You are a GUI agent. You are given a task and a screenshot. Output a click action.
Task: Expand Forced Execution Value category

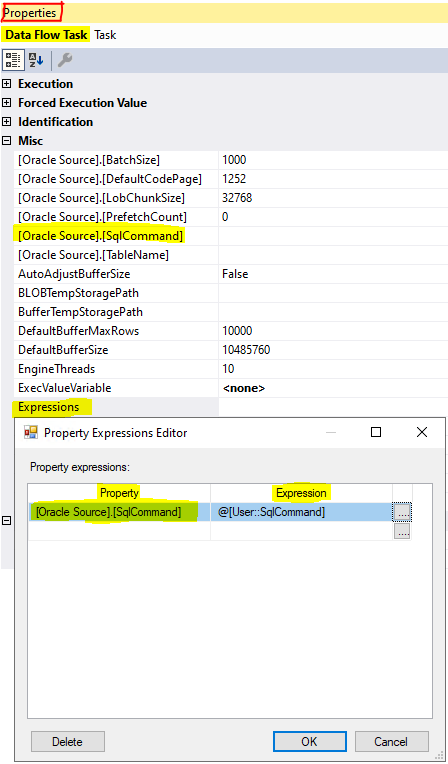[6, 103]
